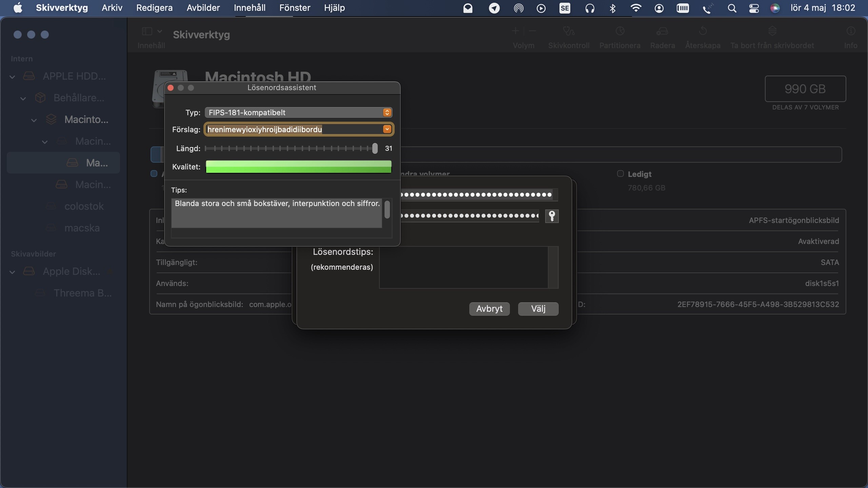Collapse the Macin... nested volume chevron
Image resolution: width=868 pixels, height=488 pixels.
click(x=45, y=142)
